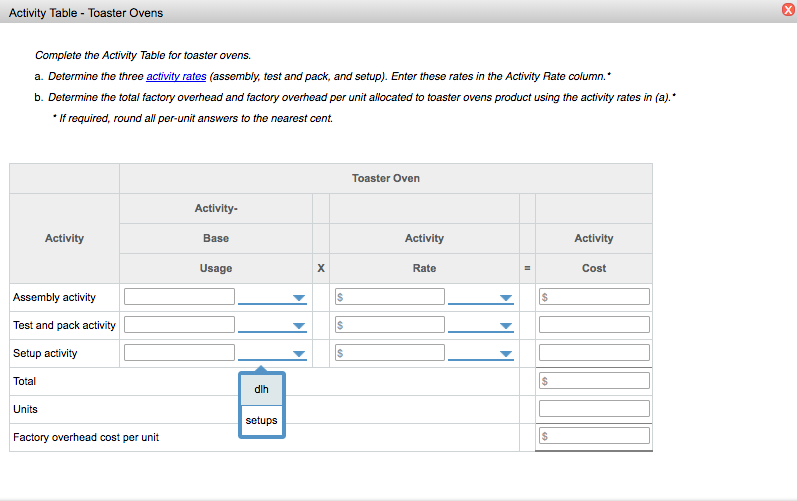797x501 pixels.
Task: Click Test and pack activity cost field
Action: [594, 325]
